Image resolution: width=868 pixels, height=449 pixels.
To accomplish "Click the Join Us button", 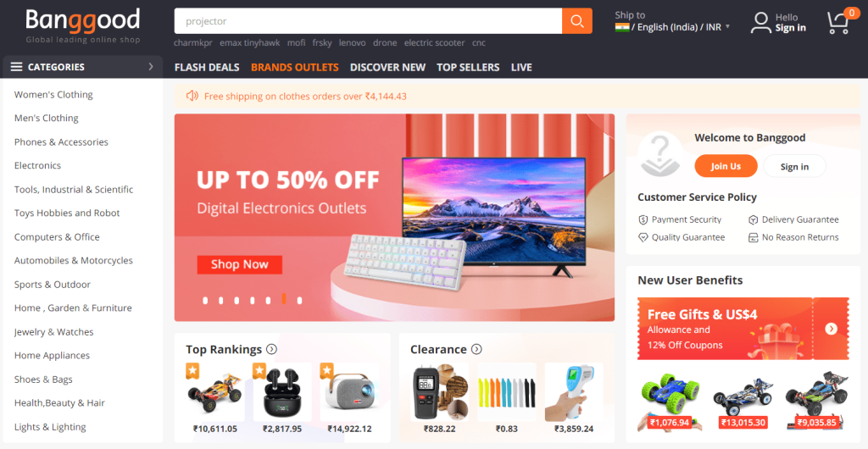I will click(x=726, y=166).
